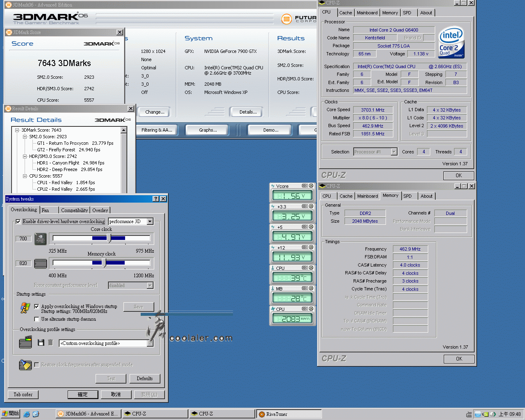Switch to Compatibility tab in System tweaks
This screenshot has height=420, width=525.
[74, 210]
